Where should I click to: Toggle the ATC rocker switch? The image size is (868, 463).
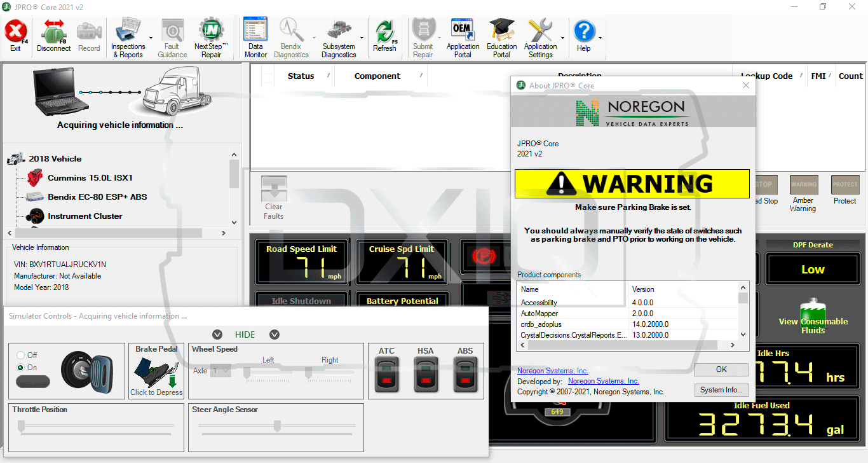[x=386, y=374]
